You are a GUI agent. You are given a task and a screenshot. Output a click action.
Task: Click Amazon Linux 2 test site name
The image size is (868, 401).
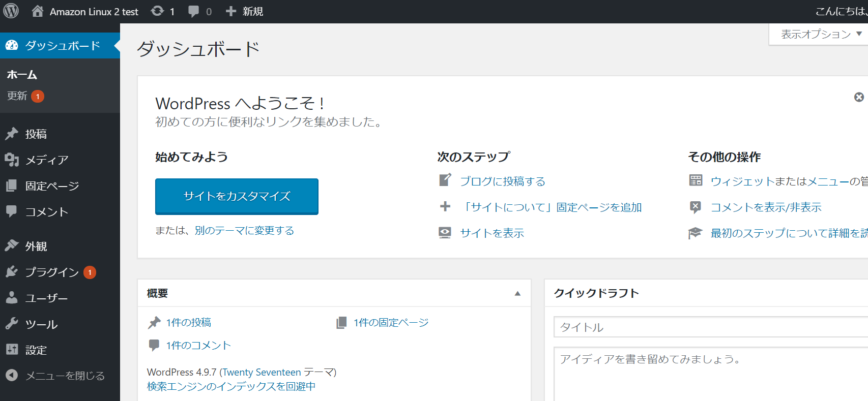point(94,11)
